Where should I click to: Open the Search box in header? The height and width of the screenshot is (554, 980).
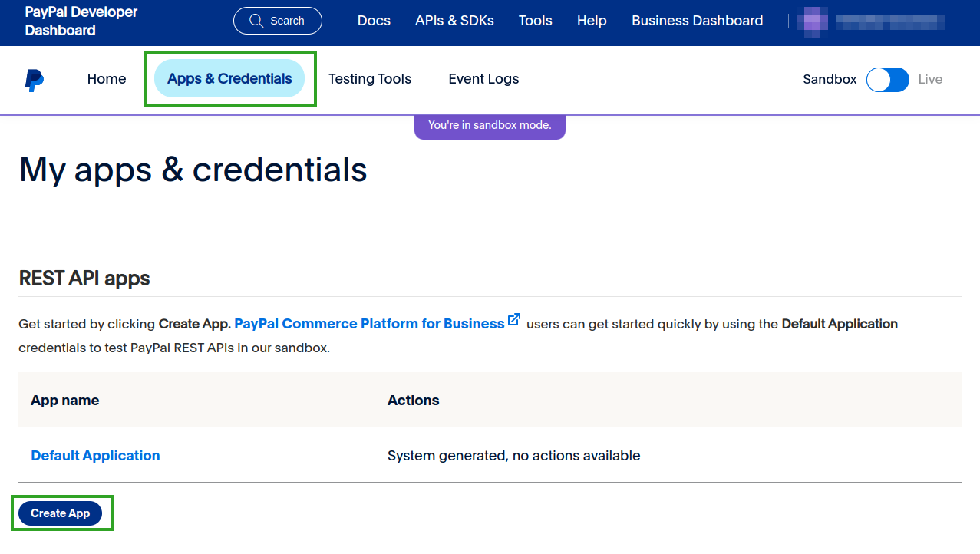pos(278,21)
